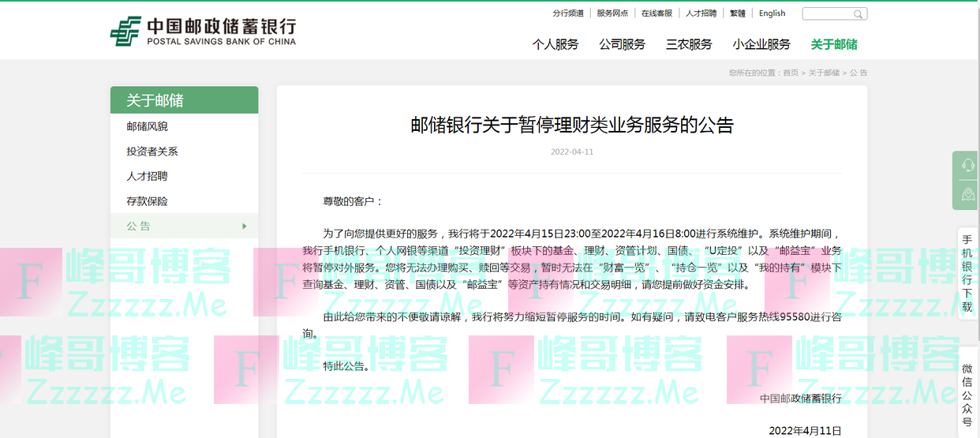Select the 关于邮储 navigation tab

pyautogui.click(x=834, y=44)
